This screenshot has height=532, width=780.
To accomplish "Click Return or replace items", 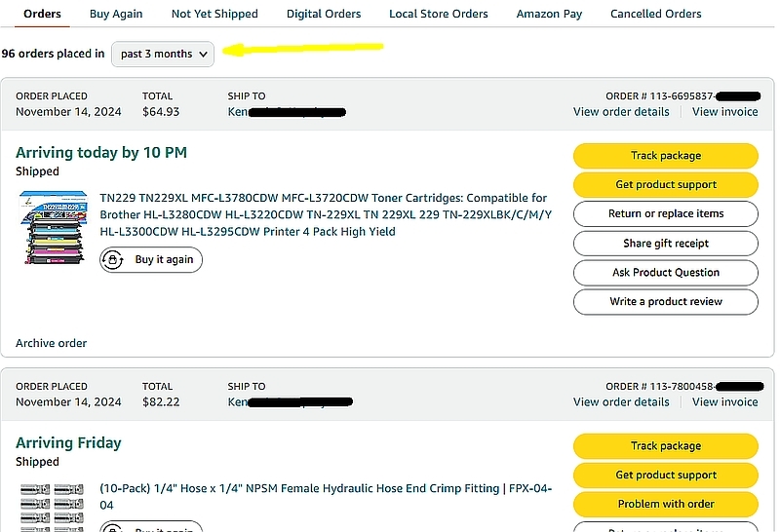I will coord(666,213).
